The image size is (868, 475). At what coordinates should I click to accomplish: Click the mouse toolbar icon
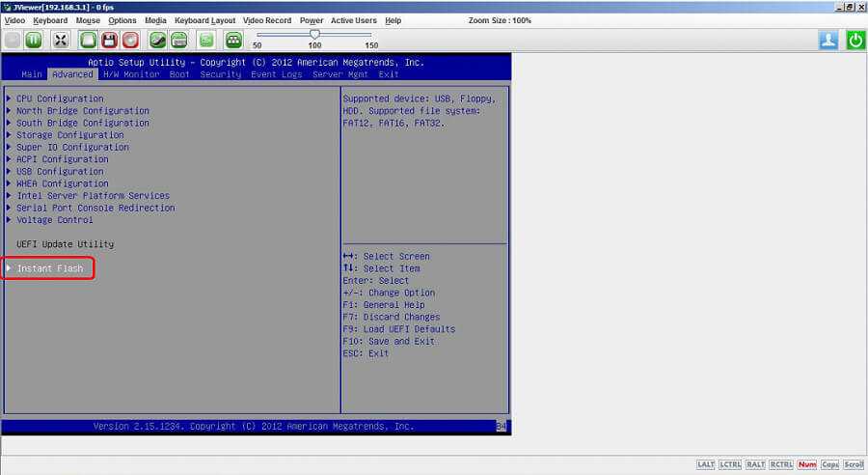157,40
